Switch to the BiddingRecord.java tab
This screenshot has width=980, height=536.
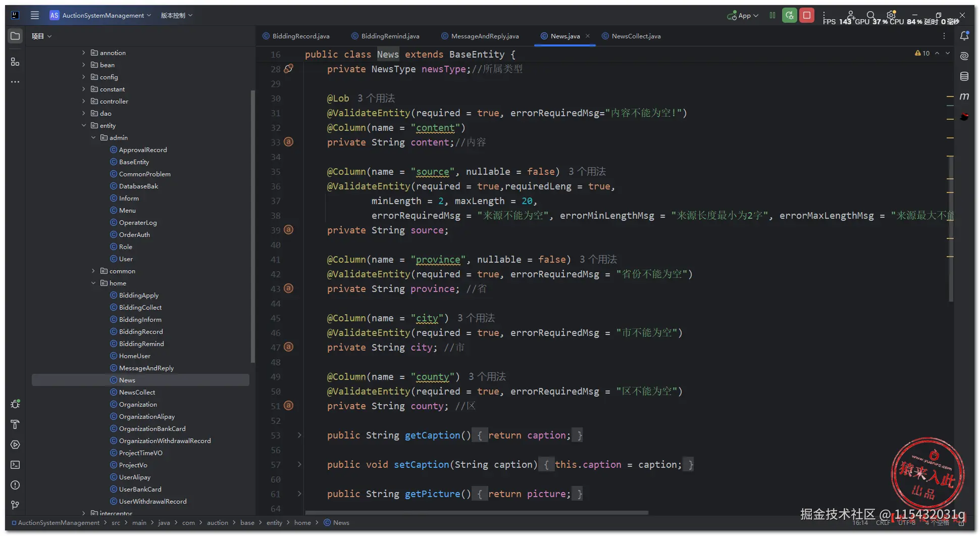(x=296, y=36)
